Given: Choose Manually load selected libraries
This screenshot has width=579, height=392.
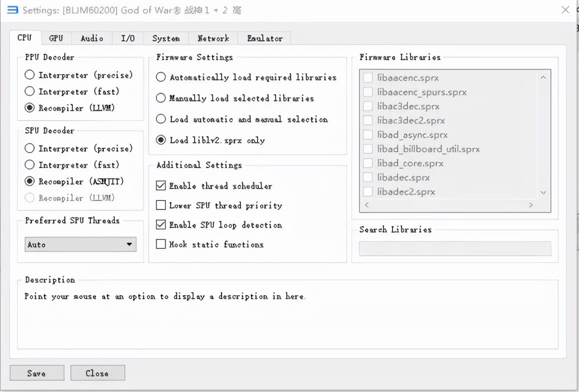Looking at the screenshot, I should pos(161,98).
